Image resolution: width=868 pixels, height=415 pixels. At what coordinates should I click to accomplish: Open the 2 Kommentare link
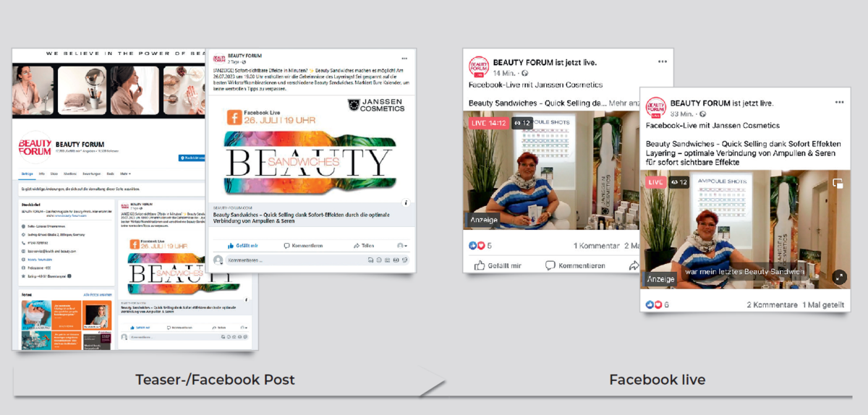coord(772,305)
